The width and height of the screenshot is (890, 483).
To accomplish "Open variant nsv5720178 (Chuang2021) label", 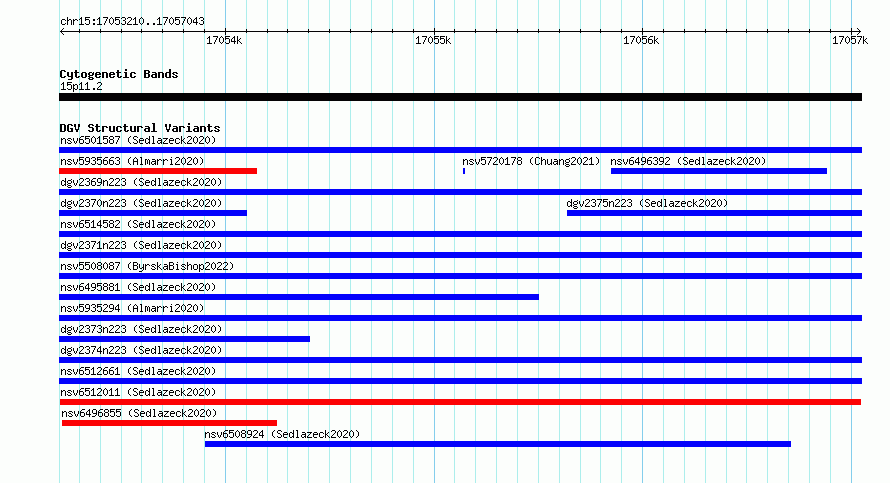I will 531,161.
